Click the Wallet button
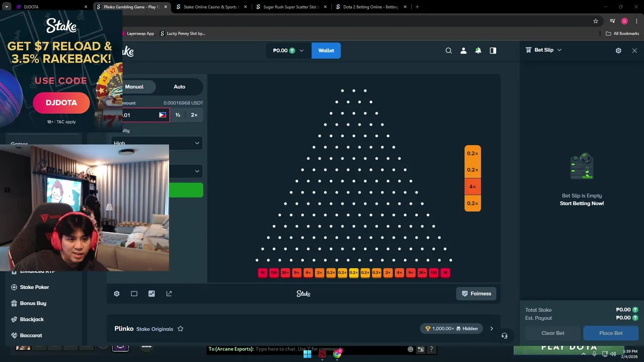644x362 pixels. coord(326,50)
